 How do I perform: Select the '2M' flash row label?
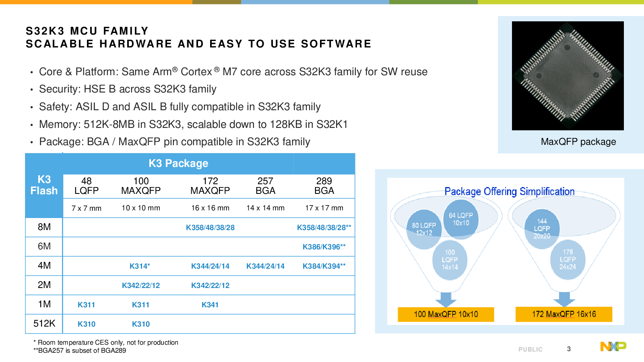(44, 285)
